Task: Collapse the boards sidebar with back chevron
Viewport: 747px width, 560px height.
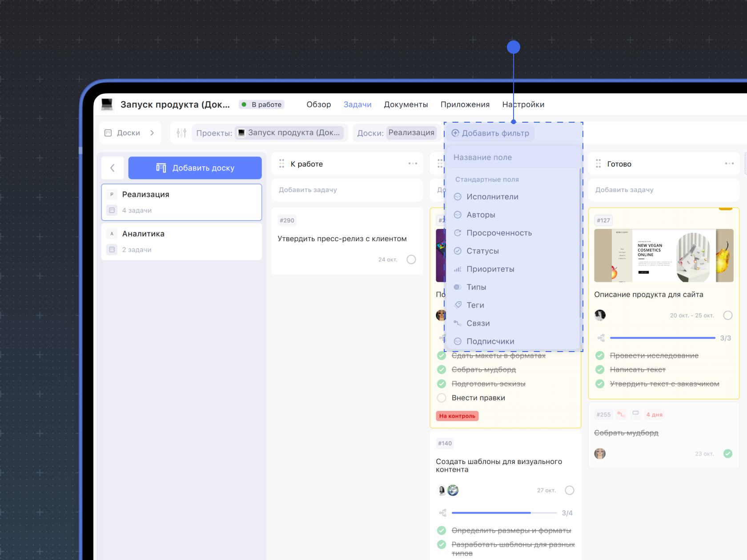Action: pos(112,168)
